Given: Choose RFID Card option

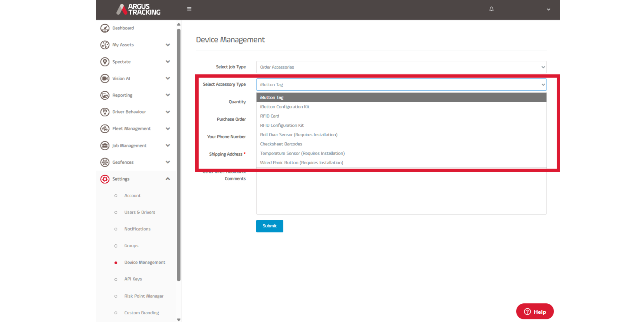Looking at the screenshot, I should coord(401,116).
